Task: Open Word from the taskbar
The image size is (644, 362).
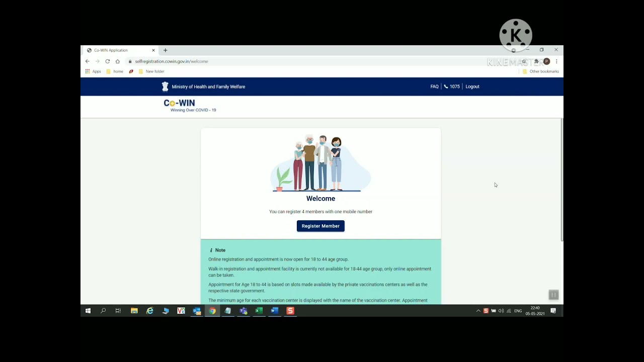Action: pos(275,311)
